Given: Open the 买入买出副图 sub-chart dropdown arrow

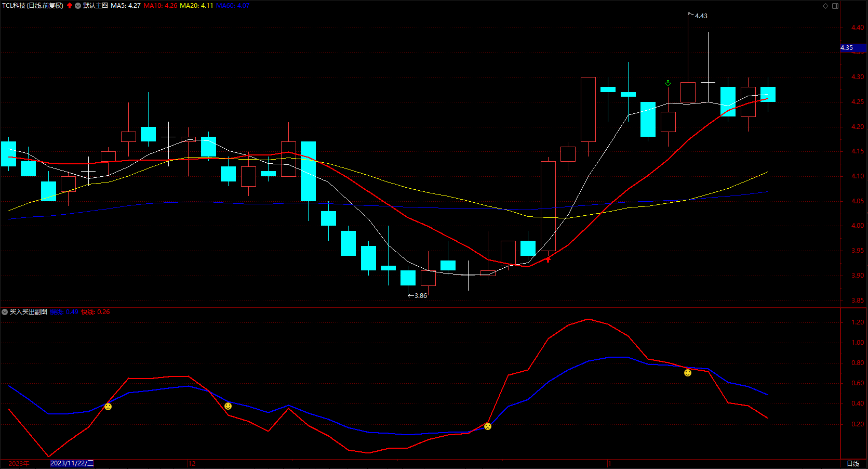Looking at the screenshot, I should [x=5, y=312].
